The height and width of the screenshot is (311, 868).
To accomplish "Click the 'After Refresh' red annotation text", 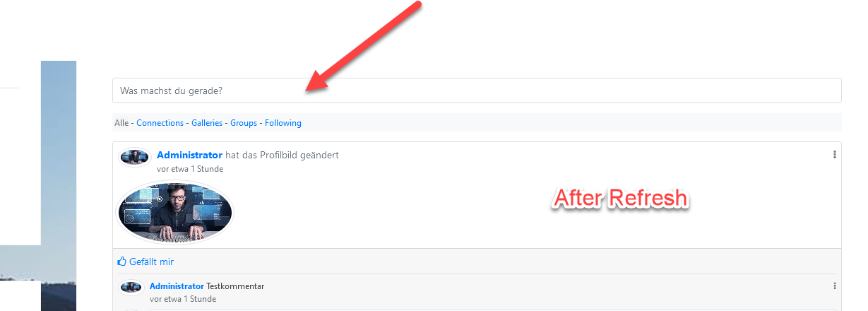I will [x=620, y=198].
